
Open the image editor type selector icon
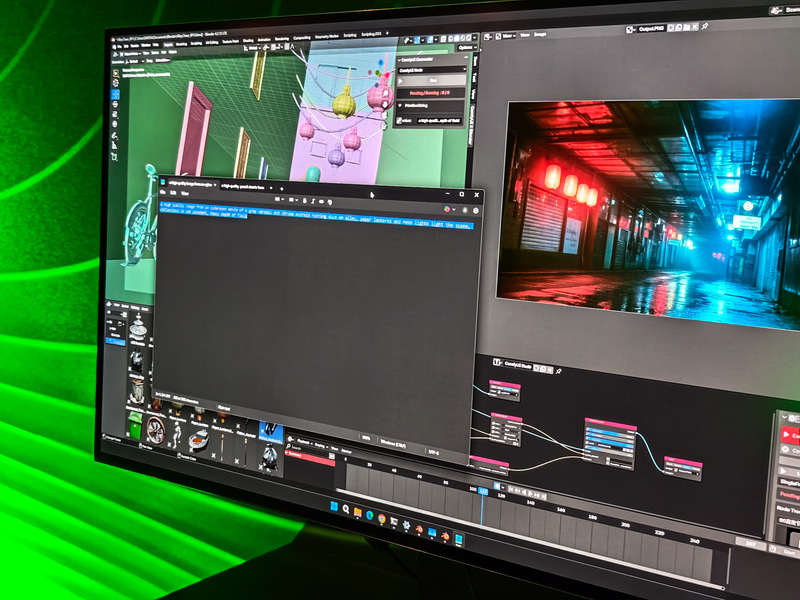tap(488, 37)
